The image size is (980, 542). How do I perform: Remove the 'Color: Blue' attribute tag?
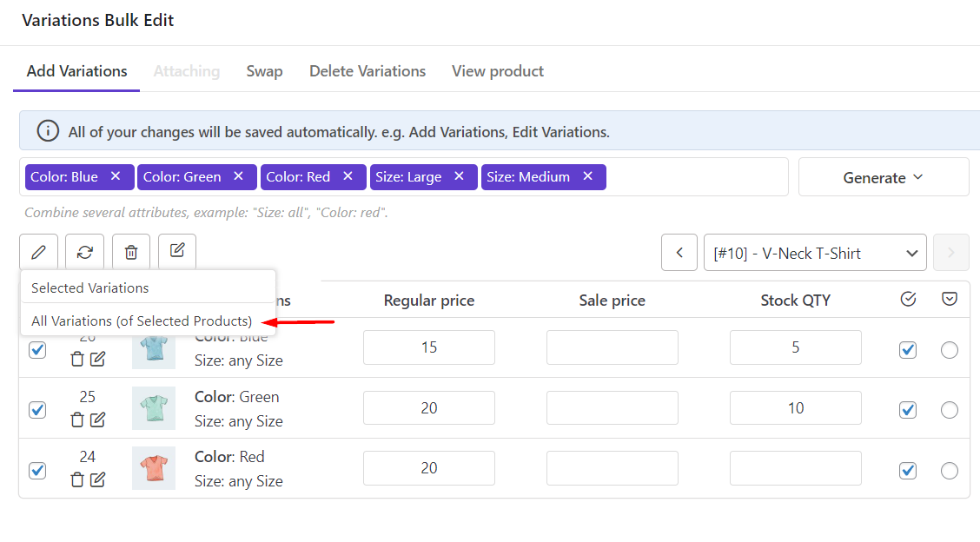(x=116, y=176)
